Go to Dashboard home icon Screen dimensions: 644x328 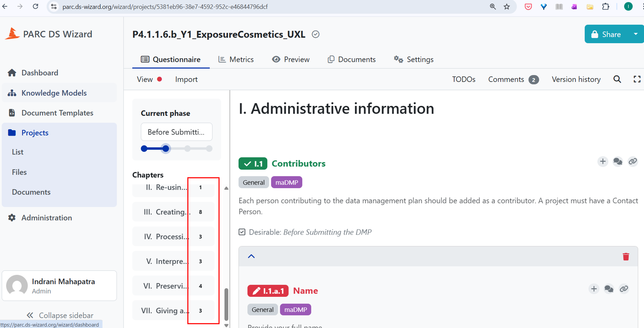(x=12, y=73)
